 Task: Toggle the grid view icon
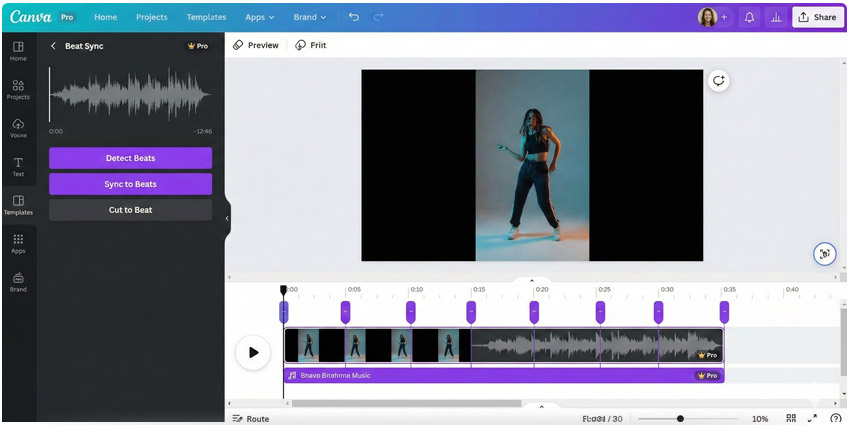[791, 419]
